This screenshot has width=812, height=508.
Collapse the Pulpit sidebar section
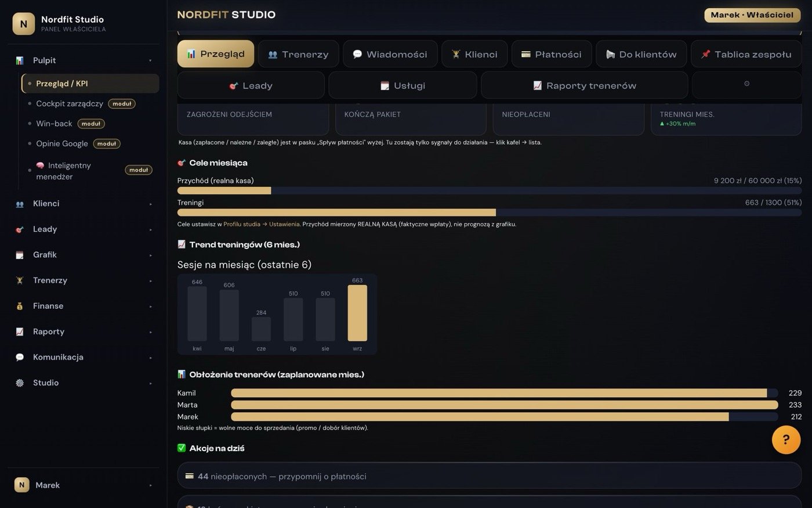[150, 60]
